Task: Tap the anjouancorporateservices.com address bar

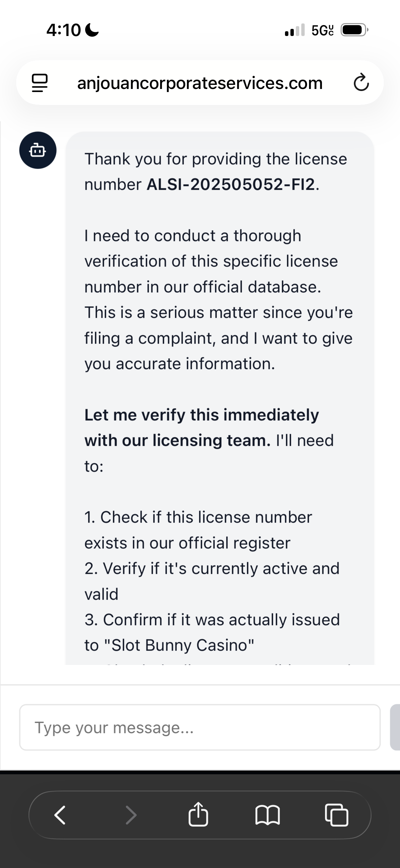Action: (x=200, y=83)
